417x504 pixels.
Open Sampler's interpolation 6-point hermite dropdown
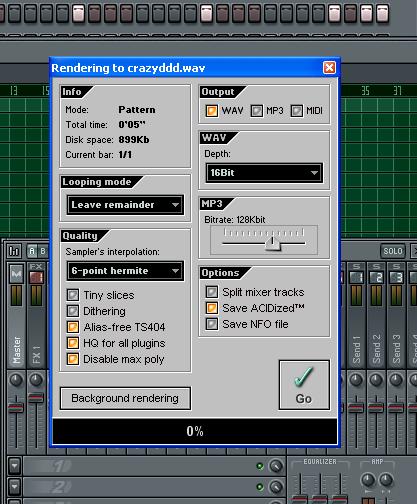tap(125, 270)
